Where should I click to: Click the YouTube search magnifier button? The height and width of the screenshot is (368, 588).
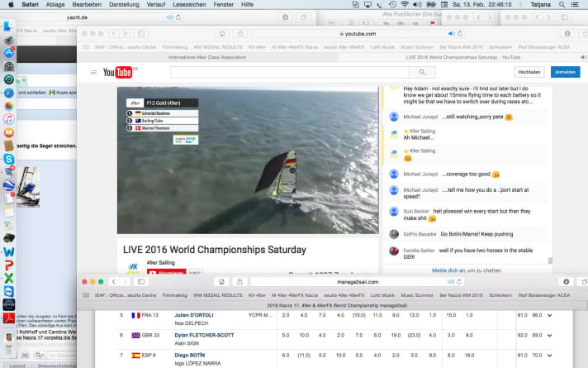pos(422,72)
